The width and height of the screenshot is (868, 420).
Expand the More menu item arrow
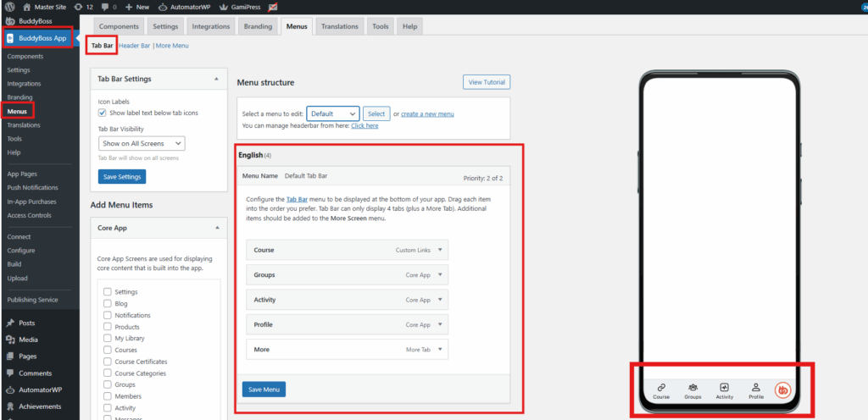(x=440, y=349)
